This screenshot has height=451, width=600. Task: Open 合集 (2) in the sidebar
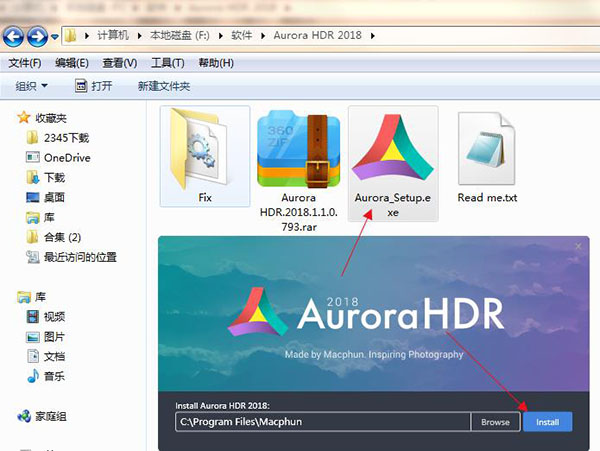point(54,237)
